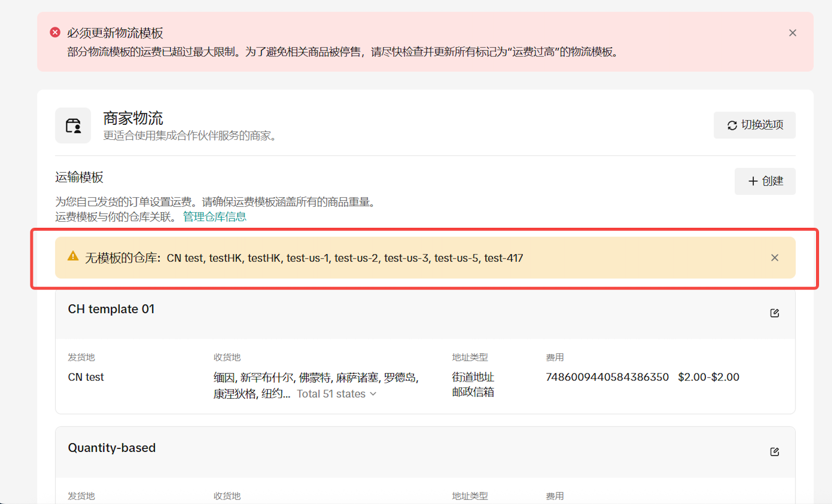Click the template ID 7486009440584386350

(607, 377)
